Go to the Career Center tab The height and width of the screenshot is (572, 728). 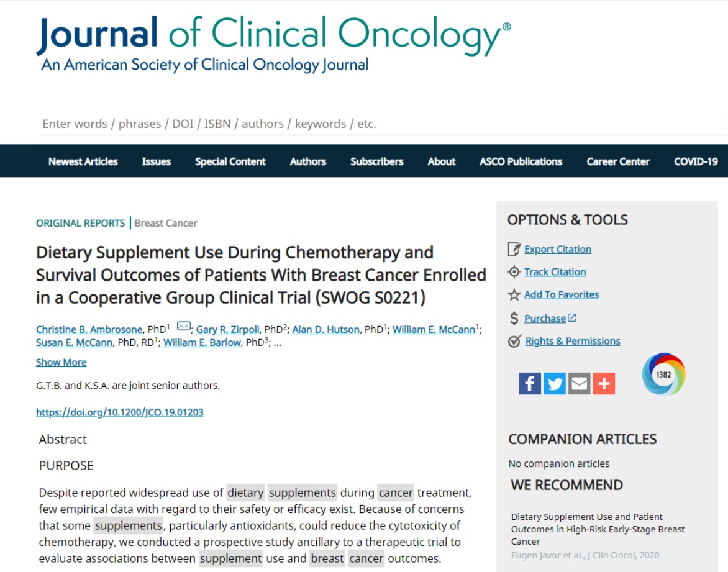click(x=618, y=161)
